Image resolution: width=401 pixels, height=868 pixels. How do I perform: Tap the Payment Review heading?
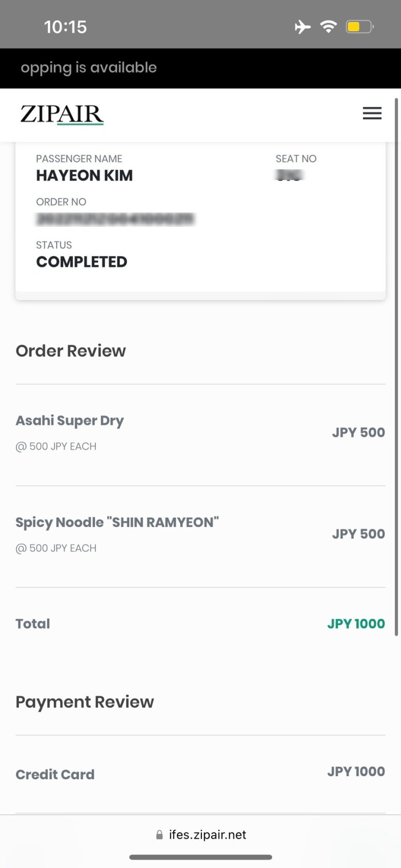tap(85, 702)
